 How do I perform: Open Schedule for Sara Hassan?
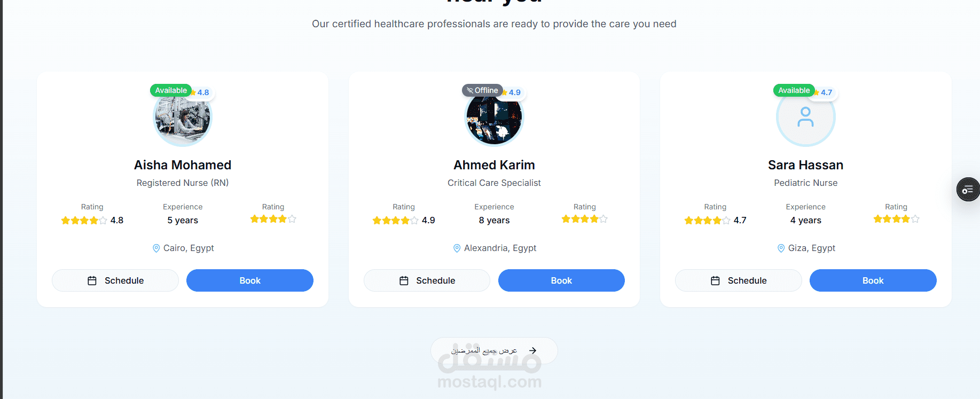[x=739, y=280]
